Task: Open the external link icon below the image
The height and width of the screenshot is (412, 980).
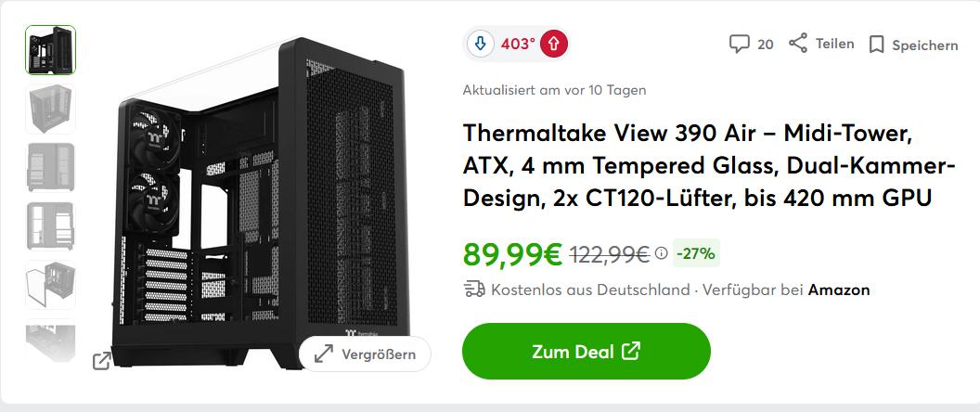Action: click(102, 360)
